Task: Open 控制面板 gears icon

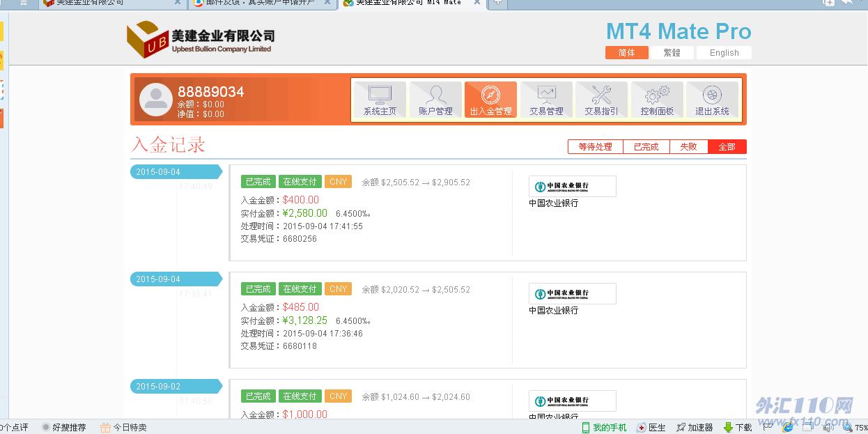Action: tap(657, 100)
